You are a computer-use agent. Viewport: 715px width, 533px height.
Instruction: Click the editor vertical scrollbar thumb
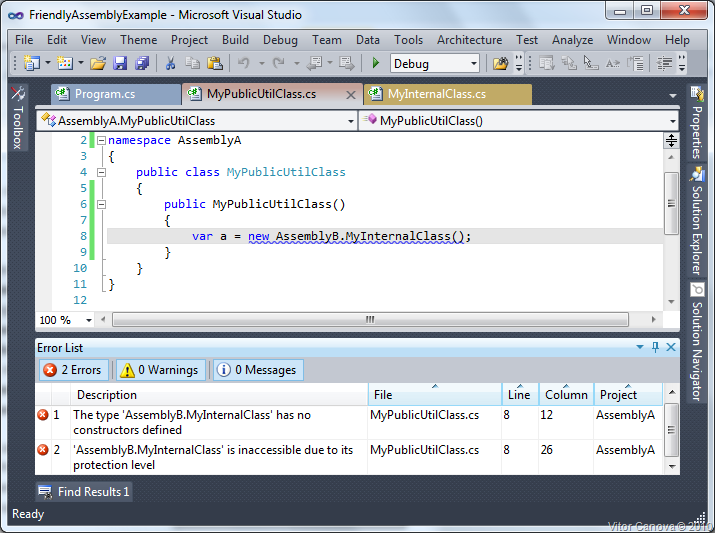pyautogui.click(x=671, y=203)
